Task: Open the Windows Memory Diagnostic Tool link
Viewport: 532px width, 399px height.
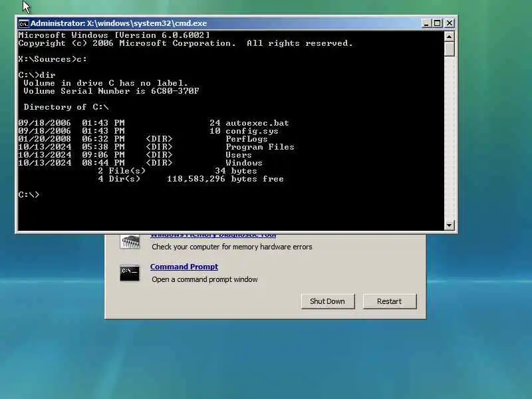Action: tap(213, 235)
